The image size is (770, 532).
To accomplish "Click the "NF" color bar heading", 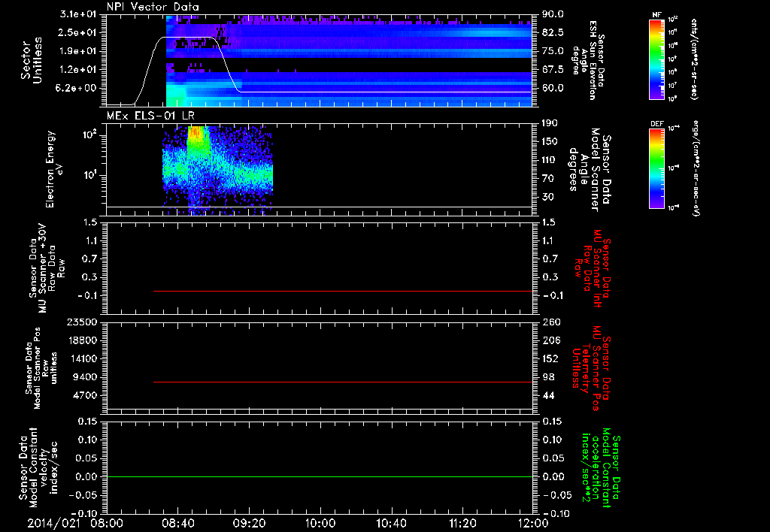I will (656, 15).
